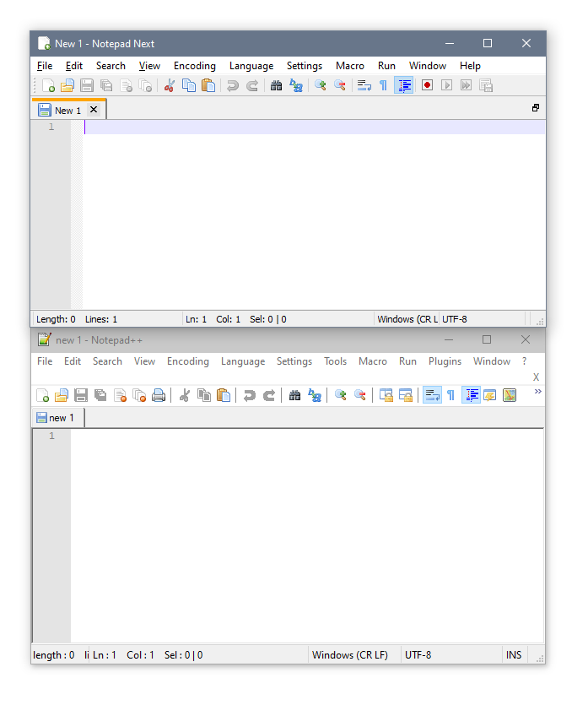
Task: Open Plugins menu in Notepad++
Action: pos(445,361)
